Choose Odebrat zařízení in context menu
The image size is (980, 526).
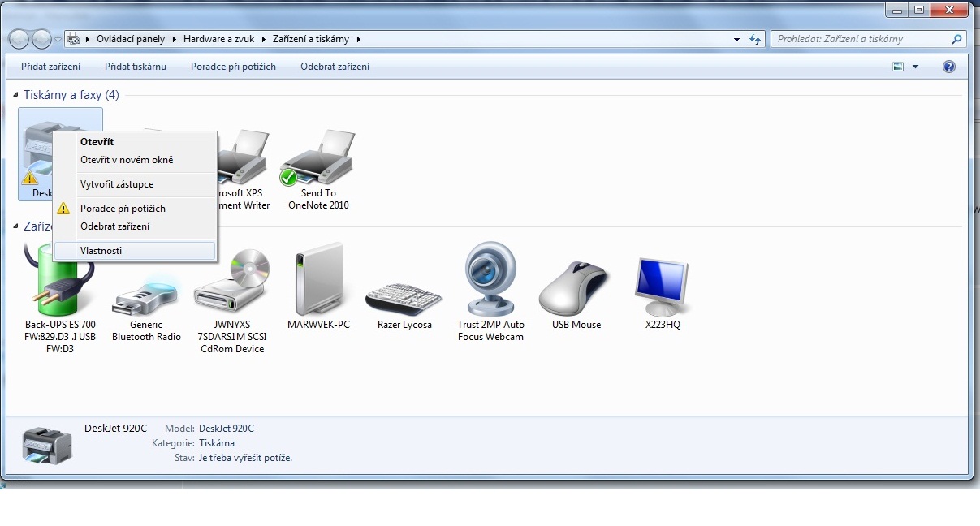pos(136,226)
